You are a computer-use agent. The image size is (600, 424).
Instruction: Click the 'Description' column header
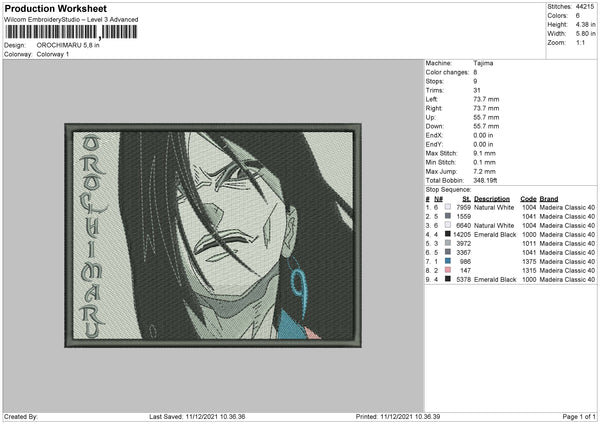pyautogui.click(x=492, y=199)
